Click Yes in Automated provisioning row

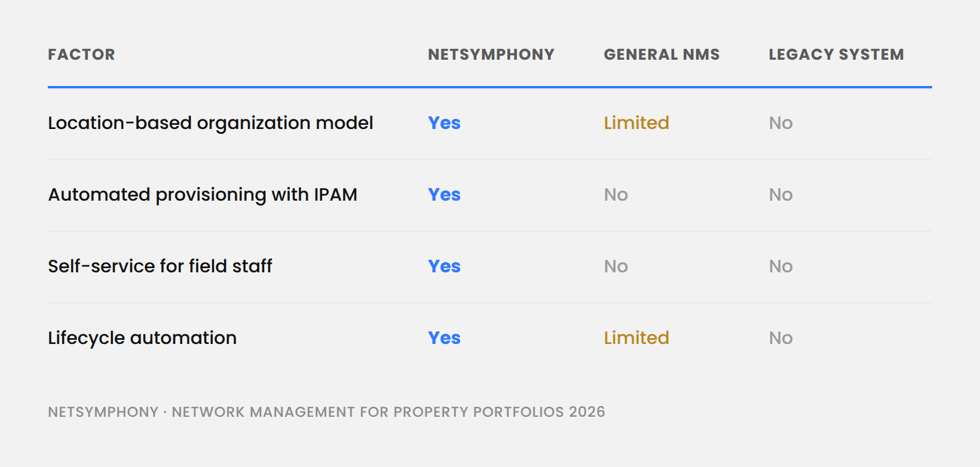[x=444, y=195]
